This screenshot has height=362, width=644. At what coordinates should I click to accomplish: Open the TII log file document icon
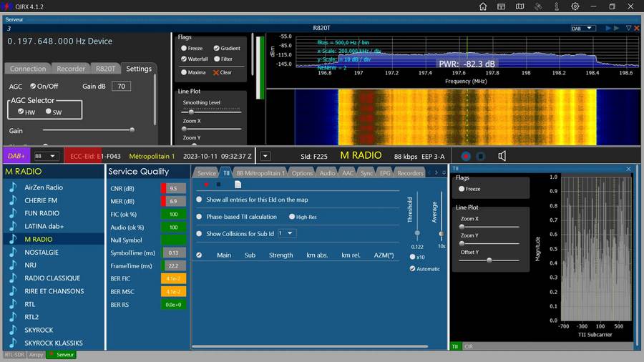238,185
